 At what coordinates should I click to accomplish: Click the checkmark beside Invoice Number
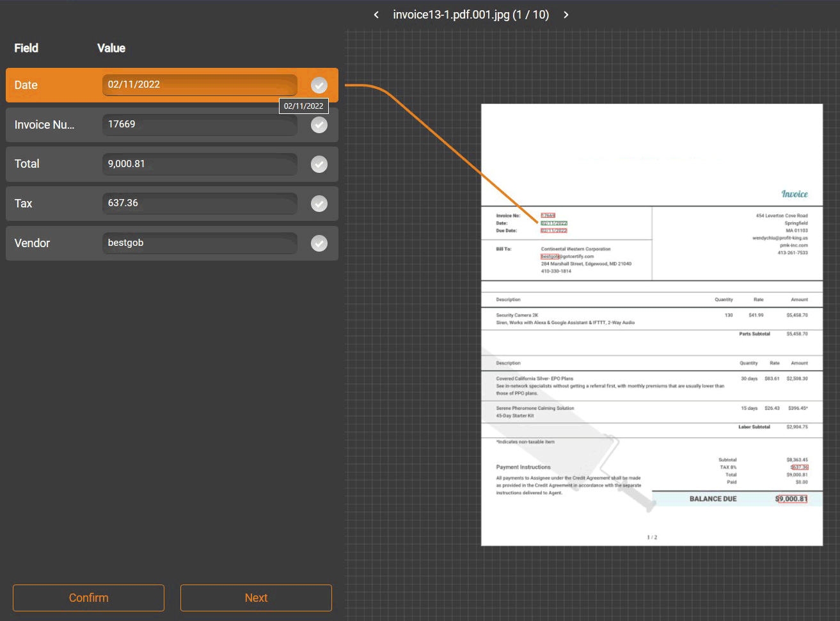coord(319,125)
